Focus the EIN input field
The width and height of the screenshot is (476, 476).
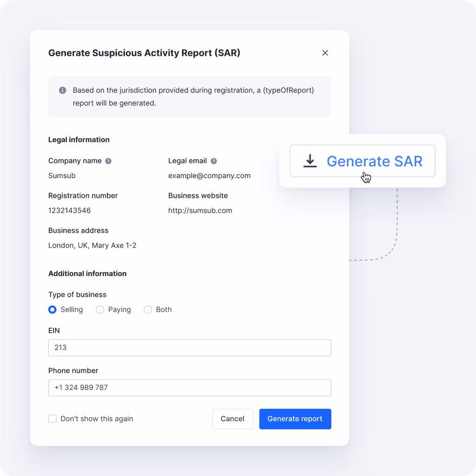190,348
